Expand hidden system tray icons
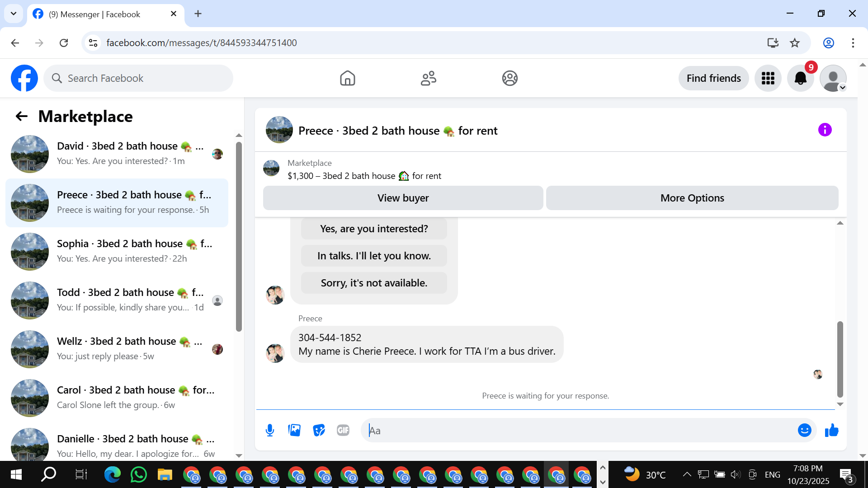The height and width of the screenshot is (488, 868). pyautogui.click(x=687, y=474)
